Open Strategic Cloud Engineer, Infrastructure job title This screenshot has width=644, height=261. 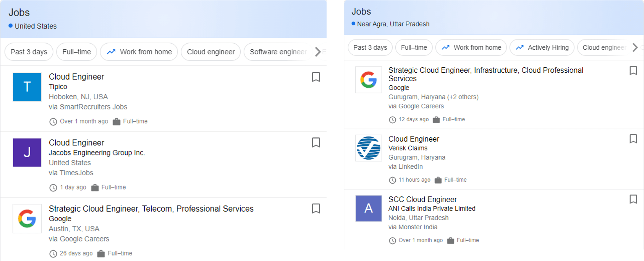click(x=486, y=74)
